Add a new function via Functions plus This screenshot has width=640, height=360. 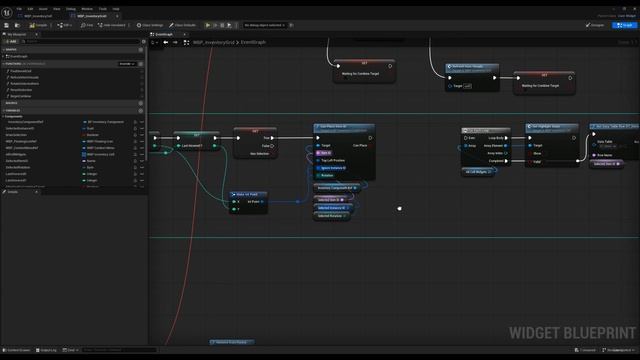pyautogui.click(x=141, y=64)
